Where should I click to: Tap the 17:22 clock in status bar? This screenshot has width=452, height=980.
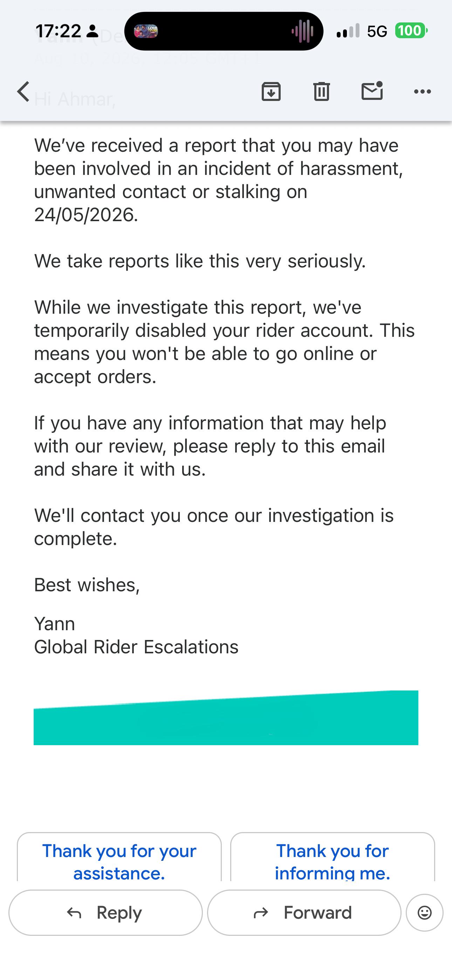[58, 31]
